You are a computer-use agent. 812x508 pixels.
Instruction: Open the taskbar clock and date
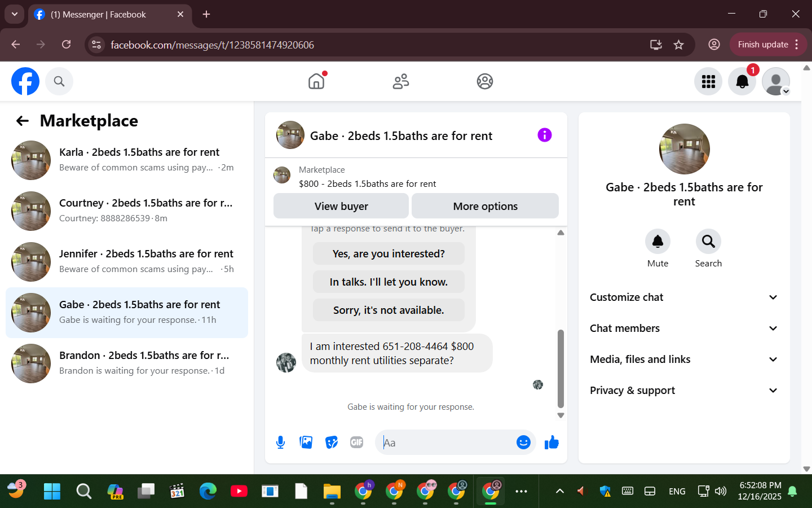(x=760, y=491)
